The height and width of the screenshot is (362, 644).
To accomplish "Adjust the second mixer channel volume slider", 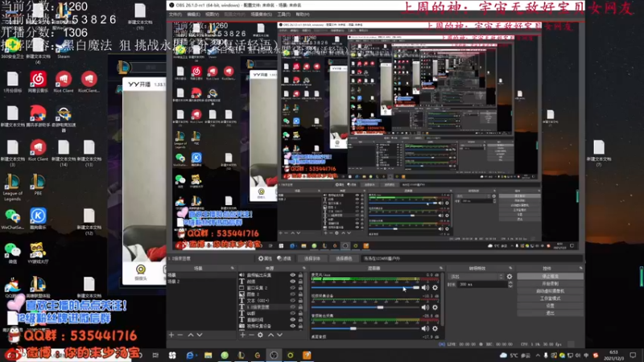I will pos(365,307).
